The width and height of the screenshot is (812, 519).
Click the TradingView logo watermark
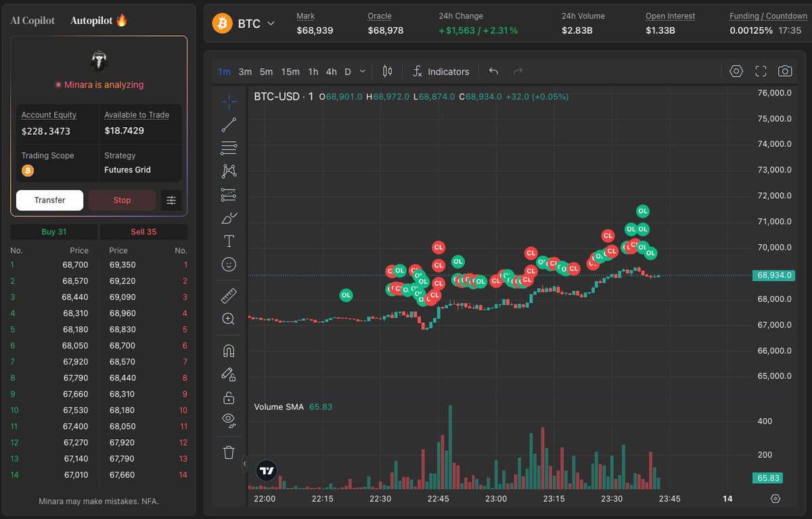[266, 470]
